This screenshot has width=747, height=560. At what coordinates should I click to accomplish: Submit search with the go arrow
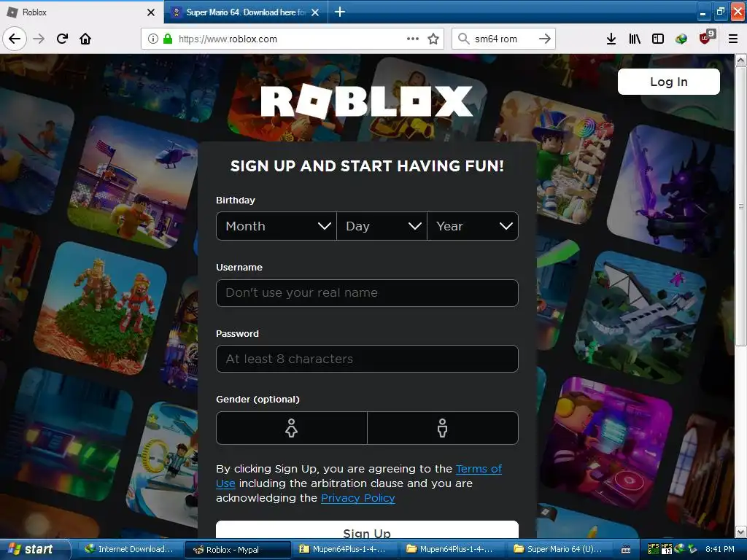pyautogui.click(x=544, y=39)
